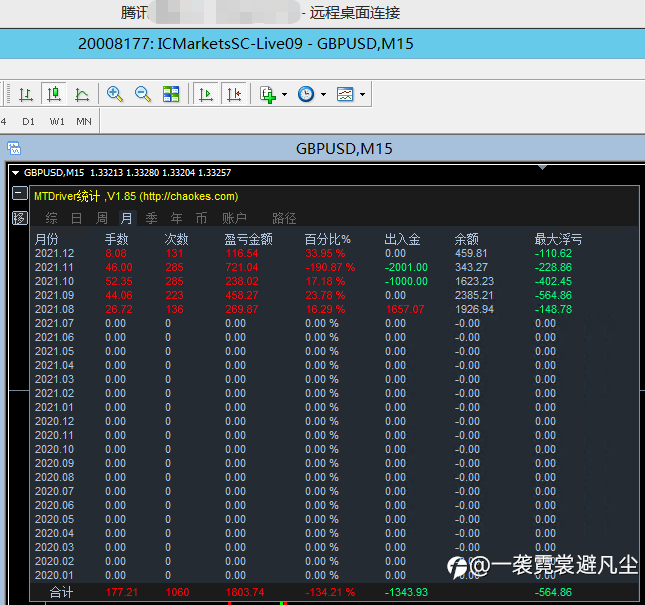Switch to the 年 tab

pos(176,218)
